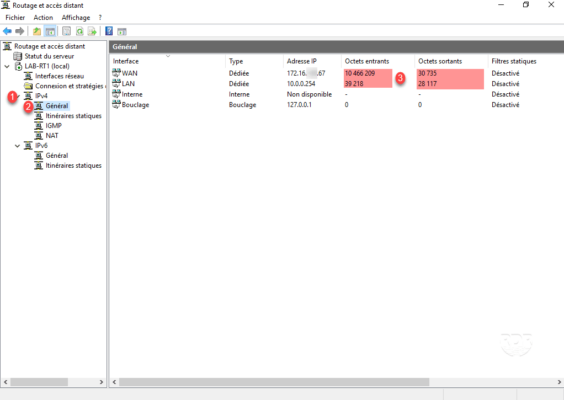The height and width of the screenshot is (400, 564).
Task: Sort by the Interface column header
Action: (168, 61)
